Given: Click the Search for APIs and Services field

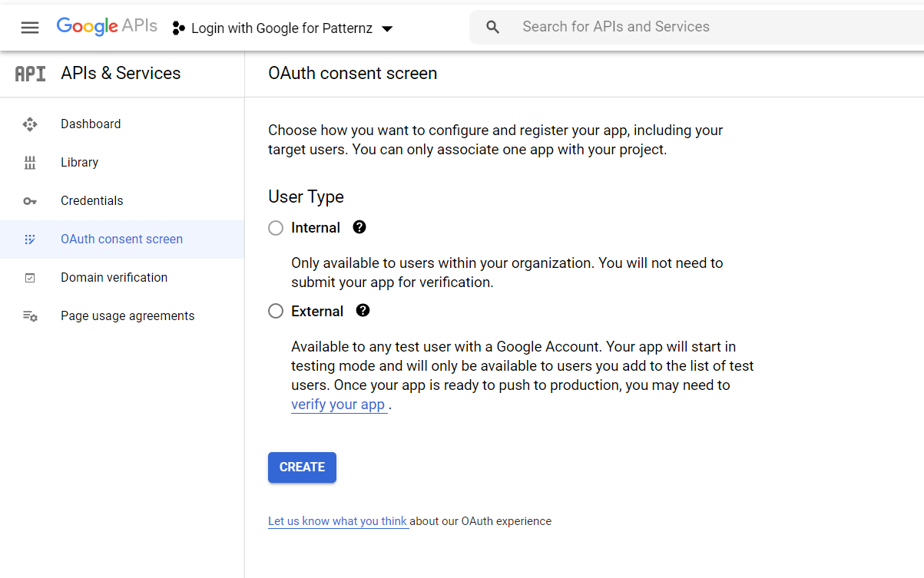Looking at the screenshot, I should (691, 27).
